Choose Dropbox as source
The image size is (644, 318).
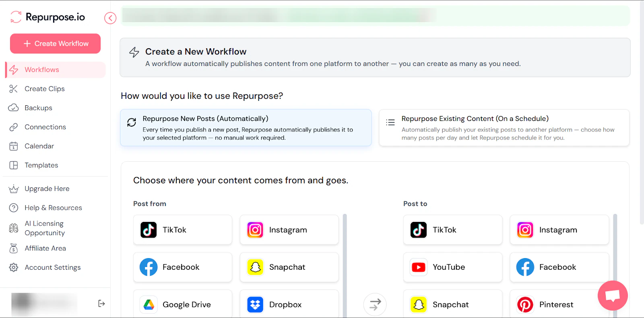click(289, 304)
